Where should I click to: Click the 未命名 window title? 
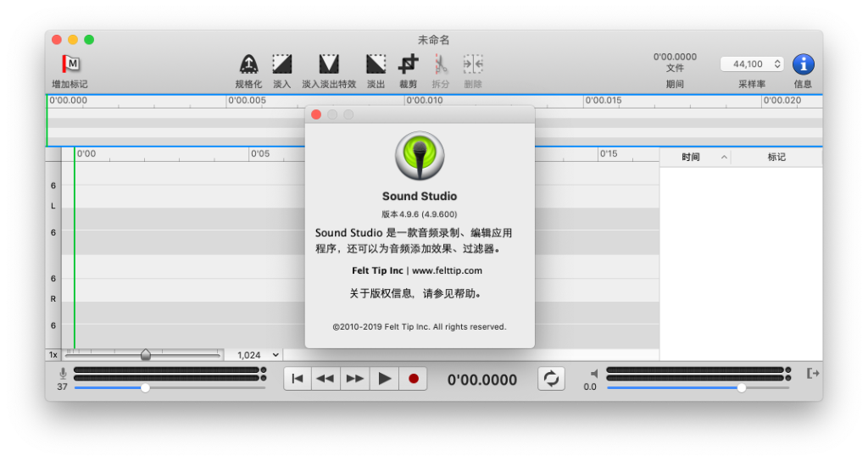[x=433, y=40]
